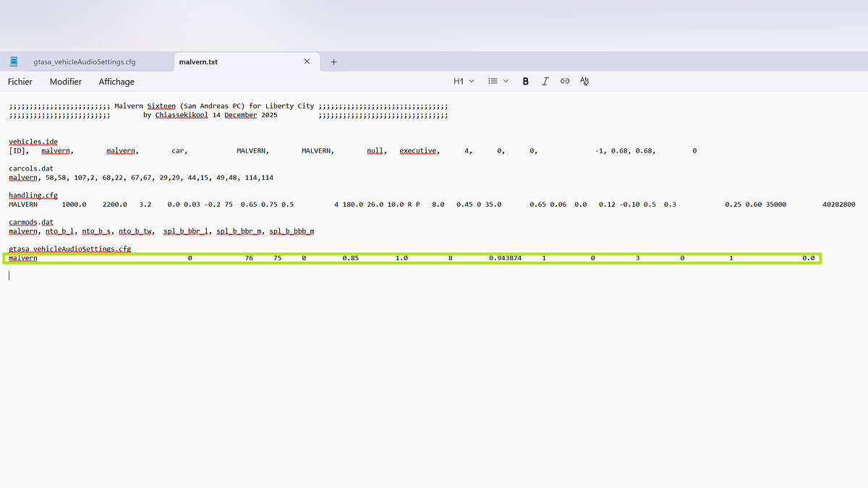868x488 pixels.
Task: Insert a hyperlink with the link icon
Action: (x=565, y=82)
